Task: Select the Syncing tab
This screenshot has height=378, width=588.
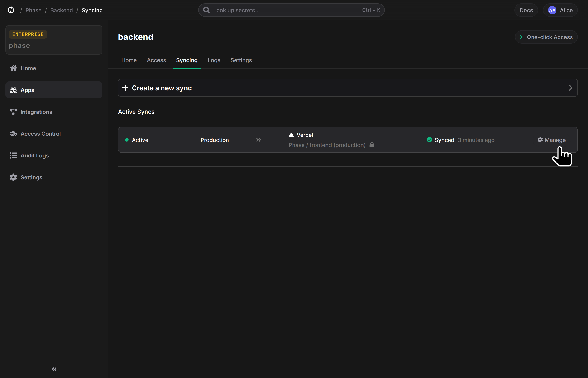Action: 187,60
